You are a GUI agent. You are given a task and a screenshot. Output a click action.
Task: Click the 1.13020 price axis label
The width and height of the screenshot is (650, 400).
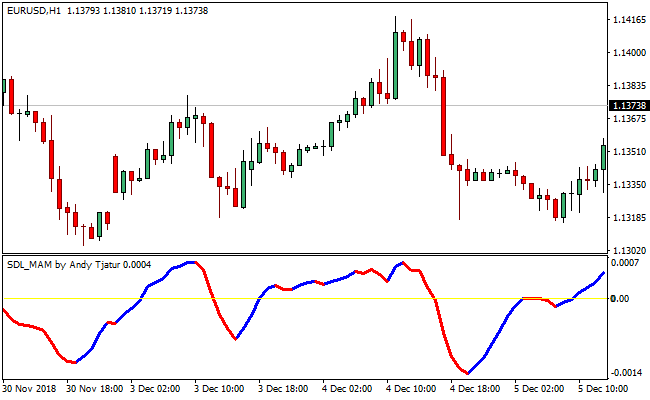click(629, 250)
